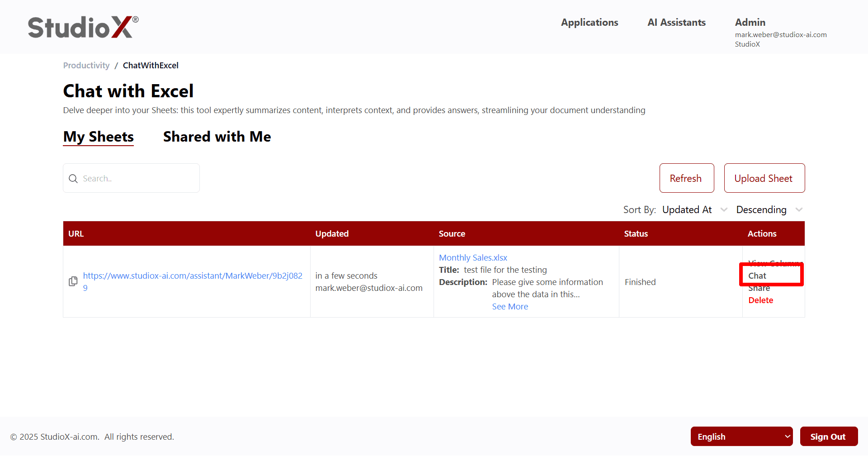Open the Applications menu
The image size is (868, 456).
click(x=589, y=23)
